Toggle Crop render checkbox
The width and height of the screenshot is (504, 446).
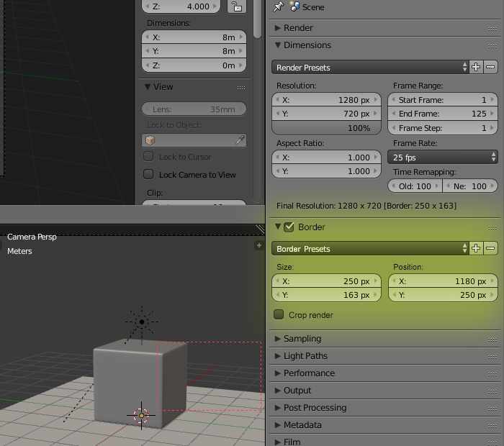(279, 314)
